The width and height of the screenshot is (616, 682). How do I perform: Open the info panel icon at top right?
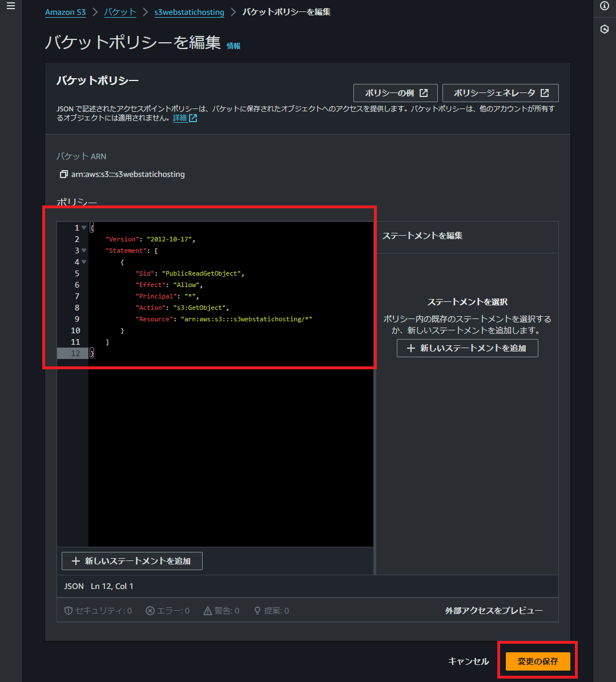604,7
